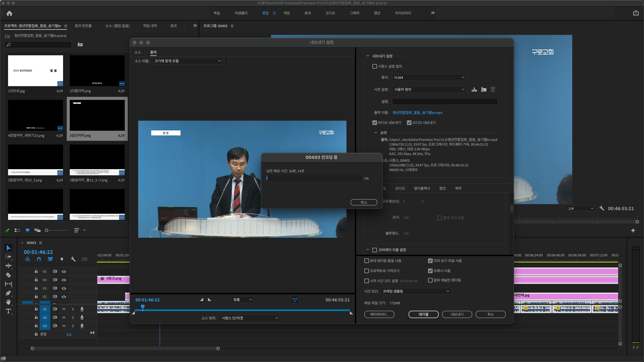This screenshot has height=362, width=644.
Task: Hide the V5 track with its eye icon
Action: tap(64, 271)
